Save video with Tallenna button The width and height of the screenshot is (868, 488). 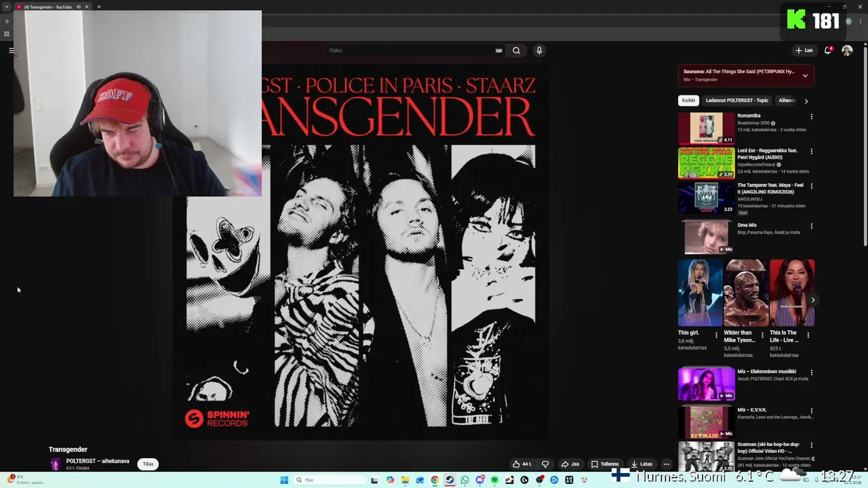click(605, 464)
